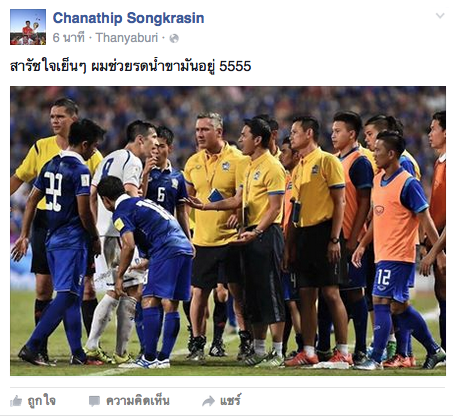Click player number 22 in the photo
Viewport: 453px width, 416px height.
[x=63, y=240]
